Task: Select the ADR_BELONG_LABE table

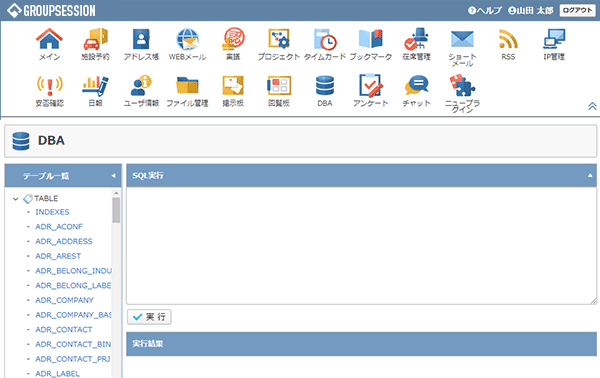Action: coord(73,285)
